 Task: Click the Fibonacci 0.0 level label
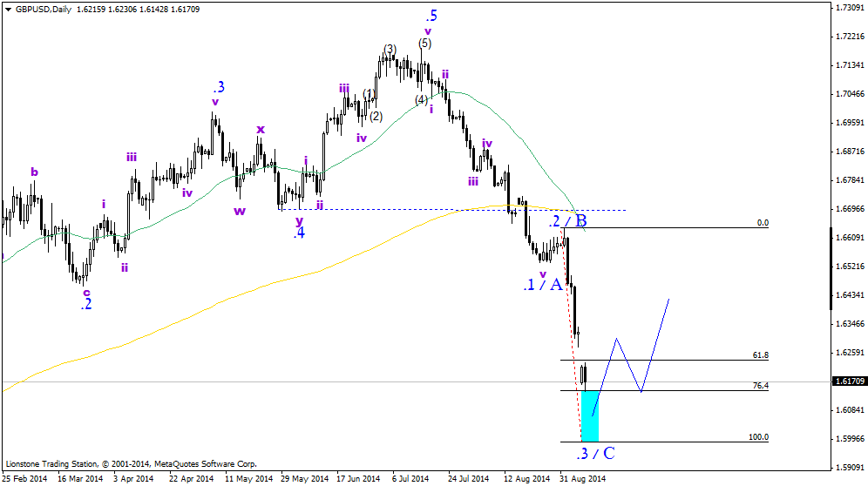[x=763, y=222]
